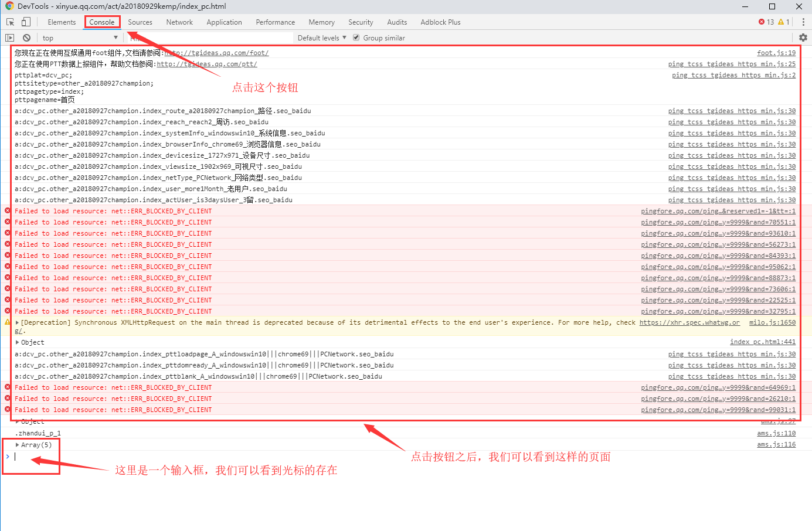Open the Security tab
The height and width of the screenshot is (531, 812).
(361, 22)
